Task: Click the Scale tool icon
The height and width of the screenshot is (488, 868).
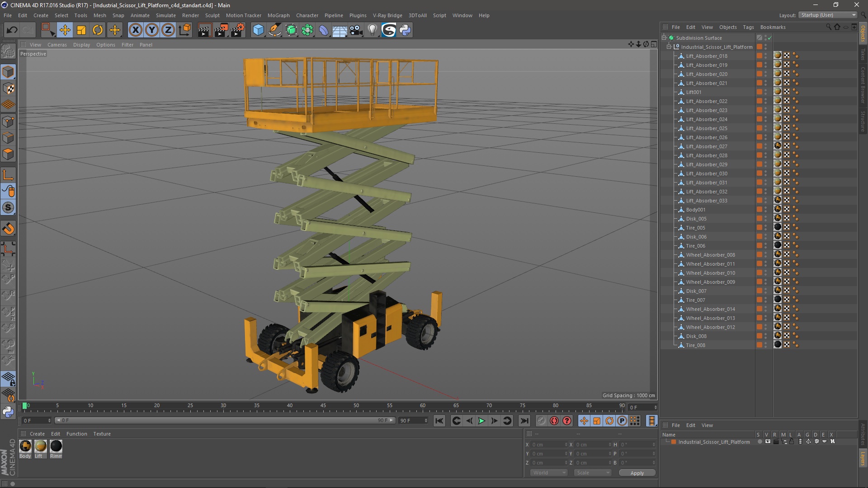Action: click(x=81, y=30)
